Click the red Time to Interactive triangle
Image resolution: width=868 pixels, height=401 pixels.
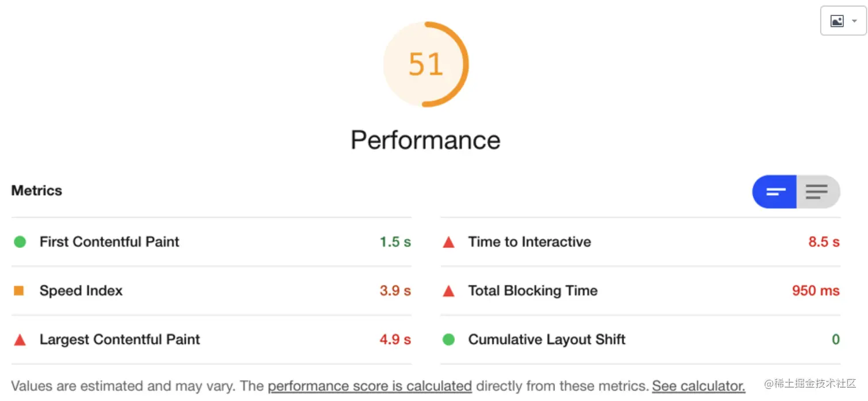point(449,243)
